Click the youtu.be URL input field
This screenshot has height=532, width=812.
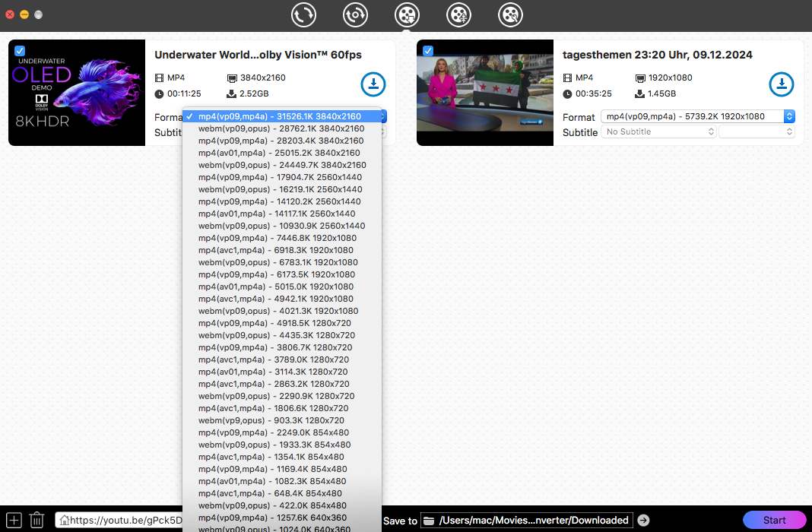coord(119,520)
